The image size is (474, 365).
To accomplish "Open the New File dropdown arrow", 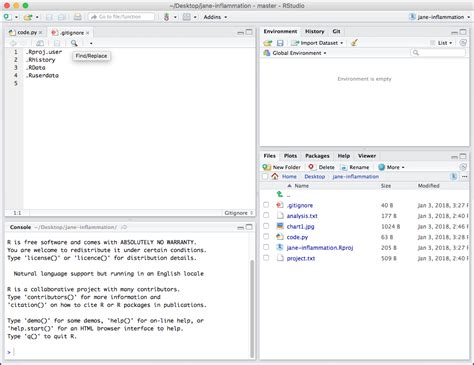I will (x=16, y=17).
